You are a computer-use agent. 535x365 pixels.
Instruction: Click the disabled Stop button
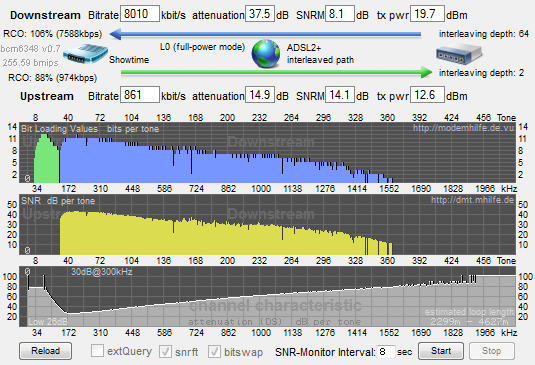(492, 351)
